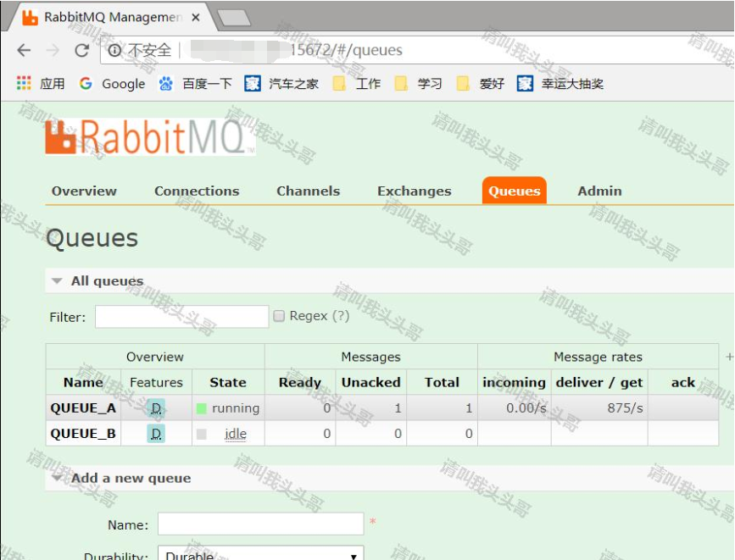The image size is (735, 560).
Task: Open the 幸运大抽奖 bookmark
Action: pyautogui.click(x=560, y=83)
